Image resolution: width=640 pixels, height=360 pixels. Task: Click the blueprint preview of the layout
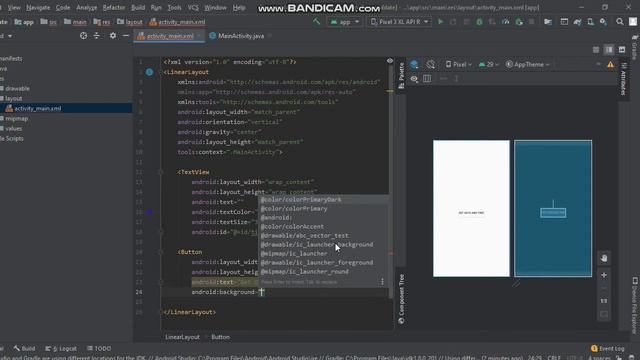553,208
